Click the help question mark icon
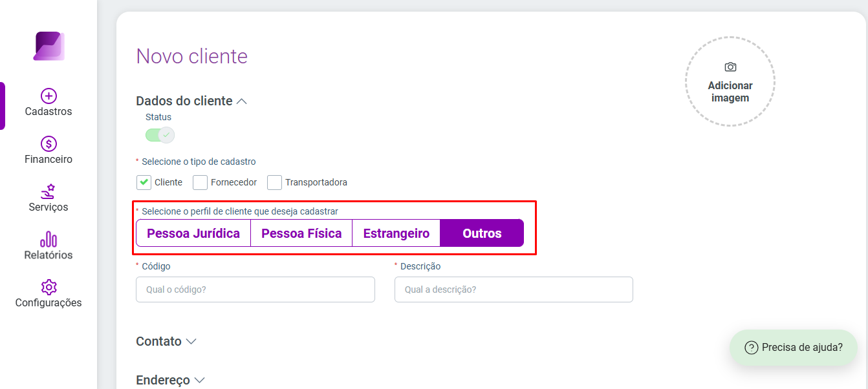This screenshot has width=868, height=389. pos(751,347)
